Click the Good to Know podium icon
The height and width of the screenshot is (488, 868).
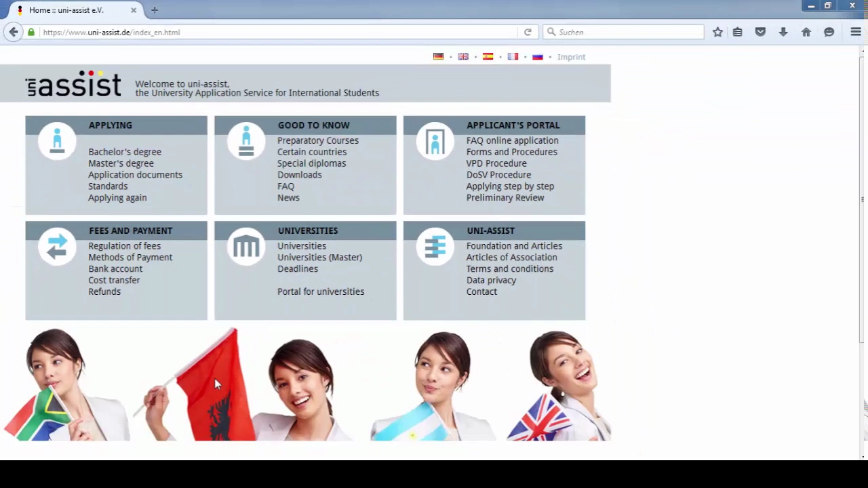(x=246, y=141)
